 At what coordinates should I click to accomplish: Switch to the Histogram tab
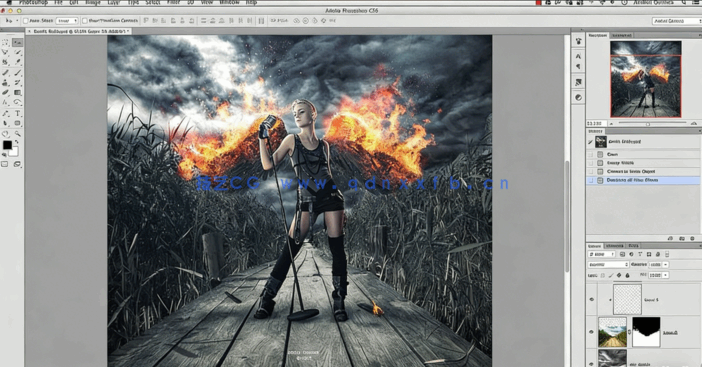tap(622, 35)
